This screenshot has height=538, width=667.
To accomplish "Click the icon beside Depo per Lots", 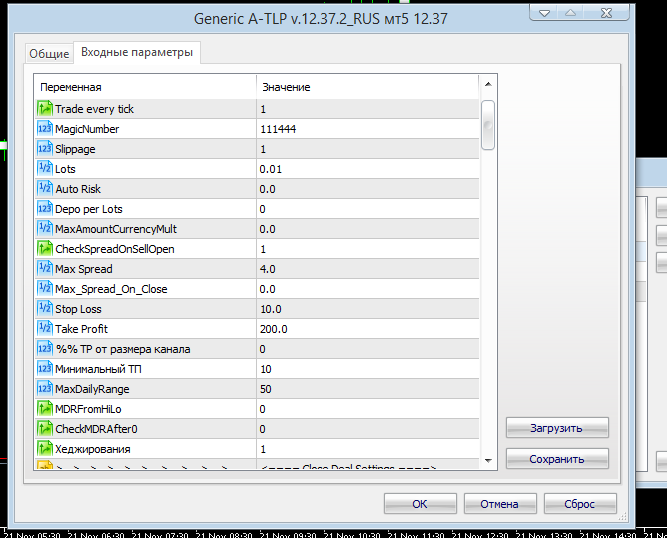I will click(45, 209).
